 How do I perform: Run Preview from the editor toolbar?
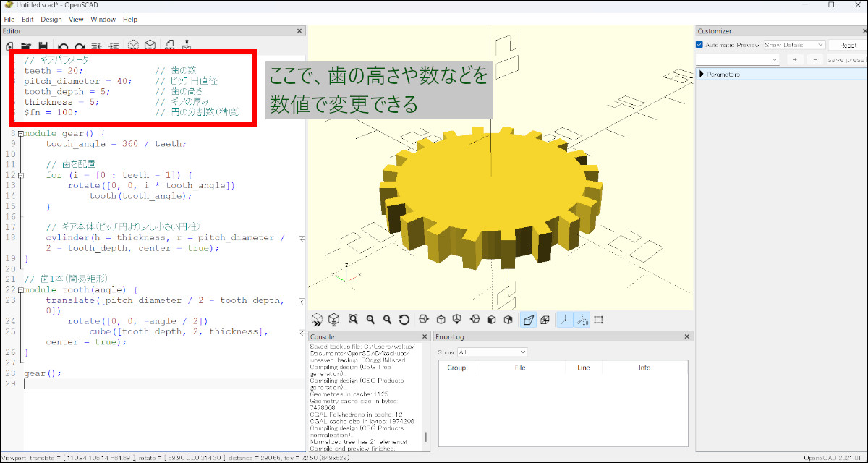134,45
